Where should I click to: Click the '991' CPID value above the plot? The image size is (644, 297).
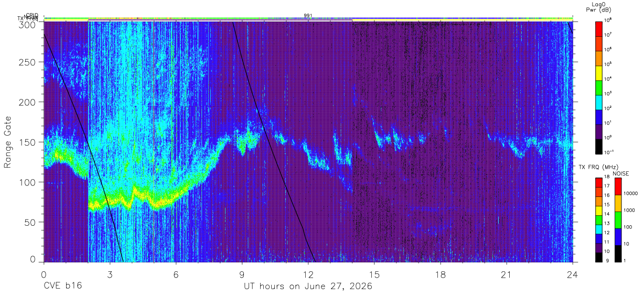click(308, 16)
